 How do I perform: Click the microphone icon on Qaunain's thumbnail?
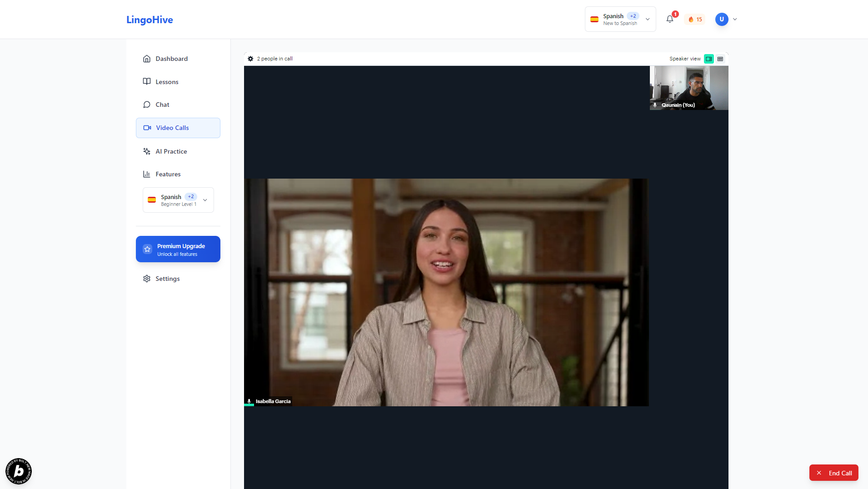tap(655, 105)
